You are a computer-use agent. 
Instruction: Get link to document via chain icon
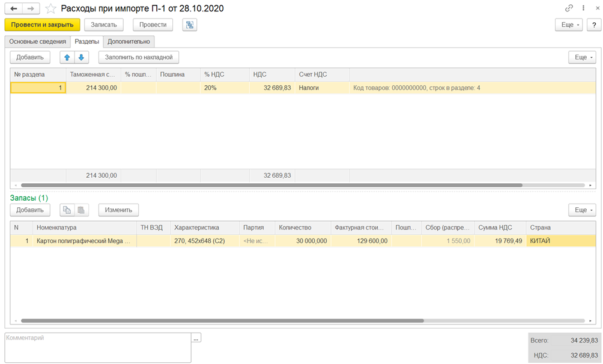pos(569,8)
